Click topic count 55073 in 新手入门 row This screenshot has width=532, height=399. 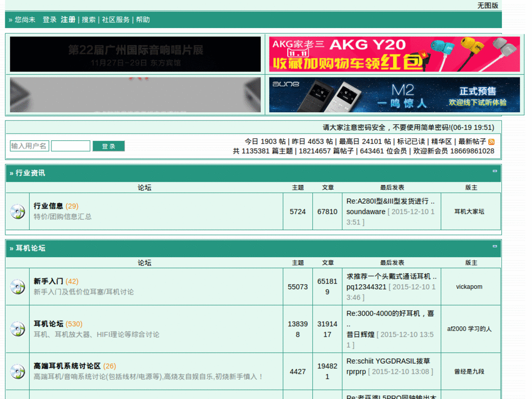(x=298, y=287)
